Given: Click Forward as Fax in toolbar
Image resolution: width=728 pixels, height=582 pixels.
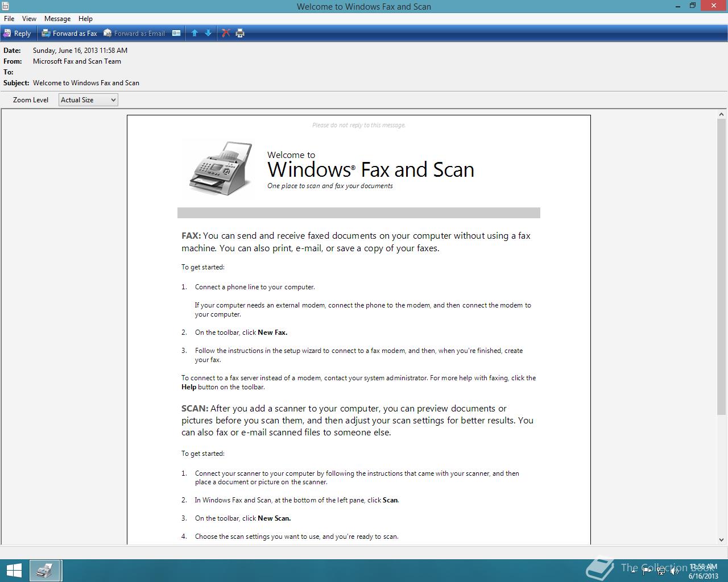Looking at the screenshot, I should point(69,33).
